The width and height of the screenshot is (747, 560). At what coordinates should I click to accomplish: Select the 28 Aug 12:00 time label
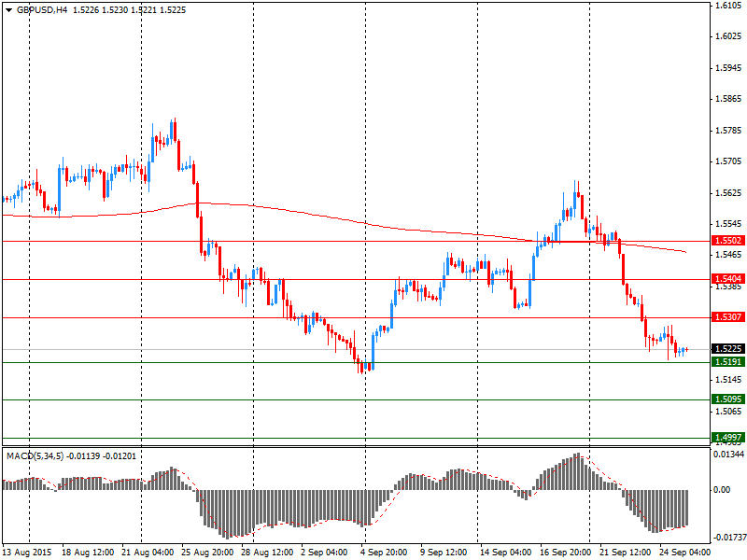[x=267, y=553]
